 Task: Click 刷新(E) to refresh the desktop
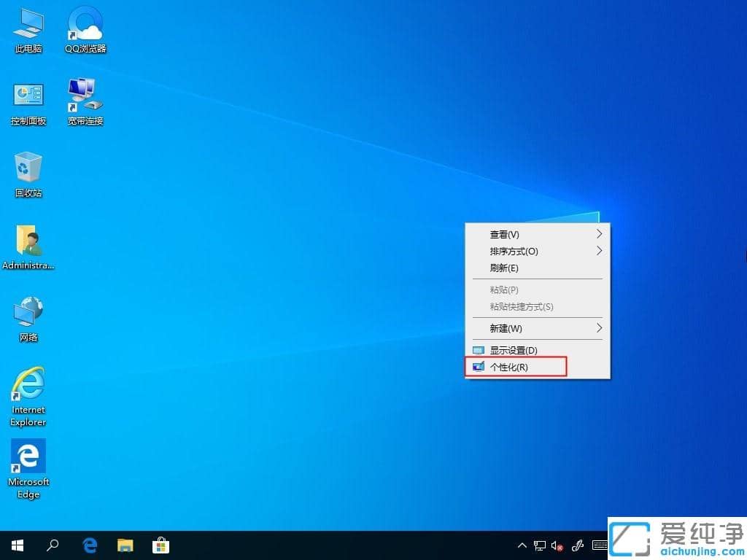pyautogui.click(x=505, y=268)
